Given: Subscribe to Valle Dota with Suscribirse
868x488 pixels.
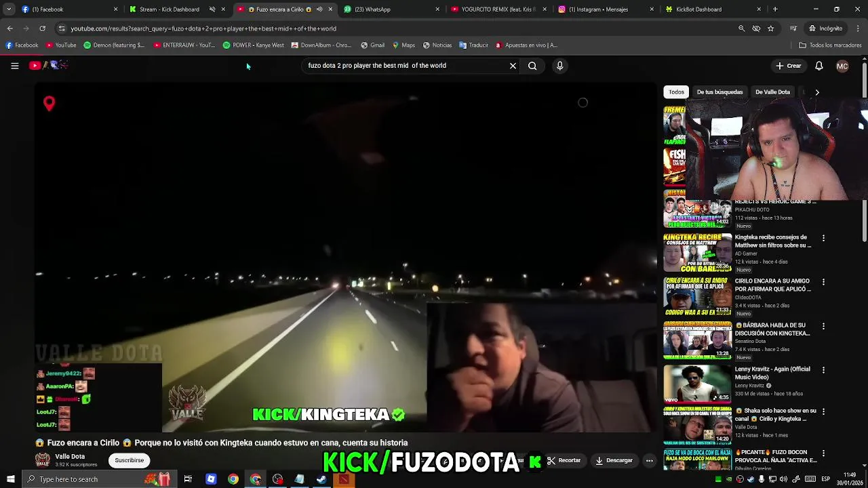Looking at the screenshot, I should [129, 460].
